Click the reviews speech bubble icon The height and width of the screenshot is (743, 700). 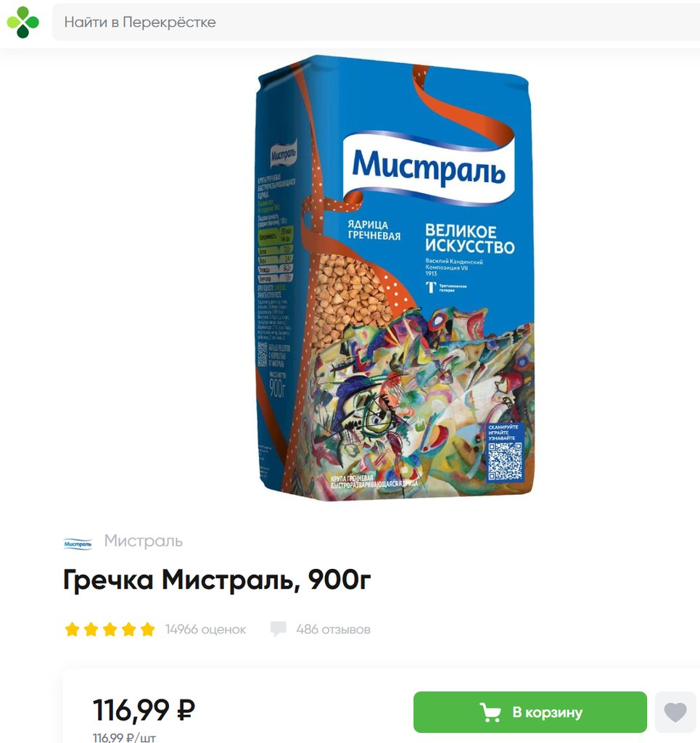click(x=278, y=629)
